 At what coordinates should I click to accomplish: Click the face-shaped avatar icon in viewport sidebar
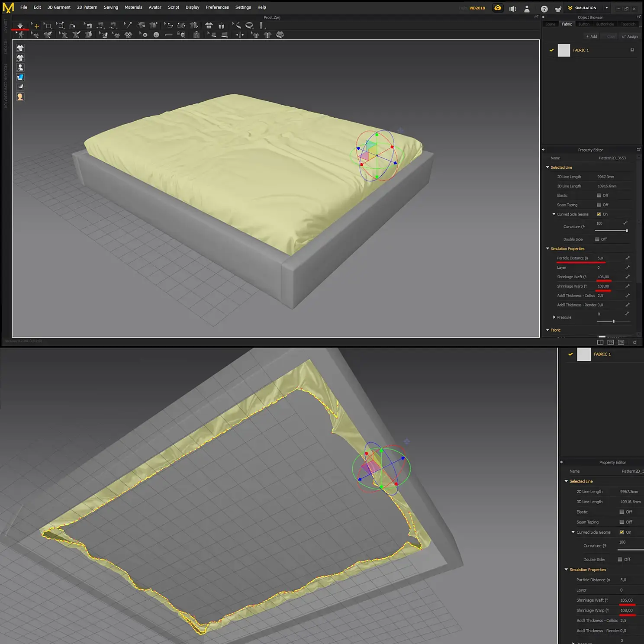pyautogui.click(x=20, y=97)
